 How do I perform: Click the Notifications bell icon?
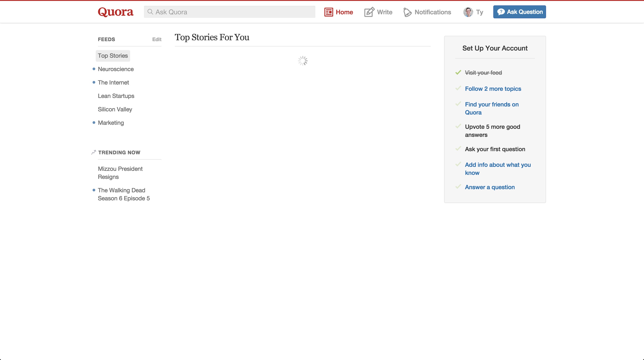[407, 12]
